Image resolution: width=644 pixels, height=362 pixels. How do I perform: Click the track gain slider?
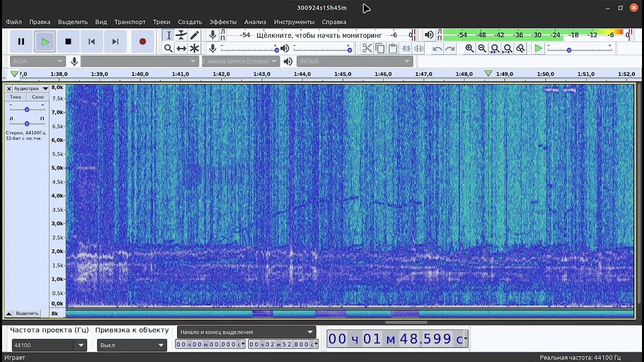coord(27,109)
